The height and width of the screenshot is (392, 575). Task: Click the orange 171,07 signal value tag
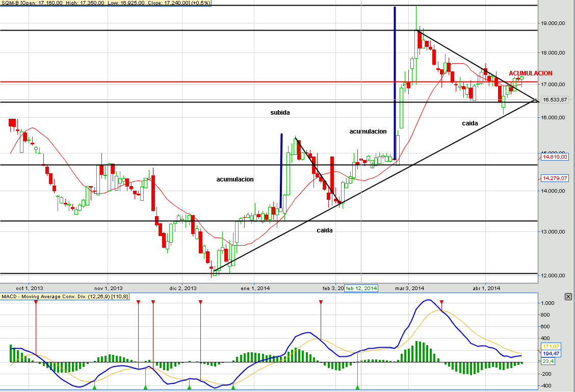(551, 347)
